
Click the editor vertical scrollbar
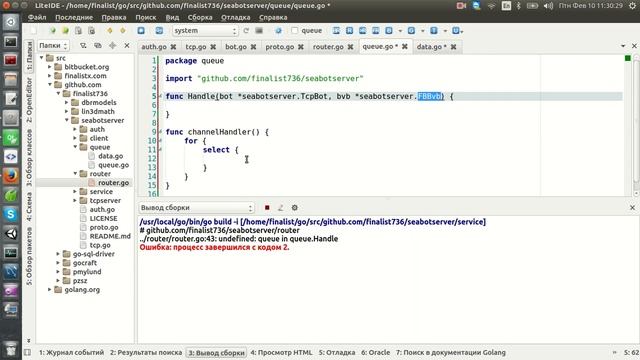636,122
